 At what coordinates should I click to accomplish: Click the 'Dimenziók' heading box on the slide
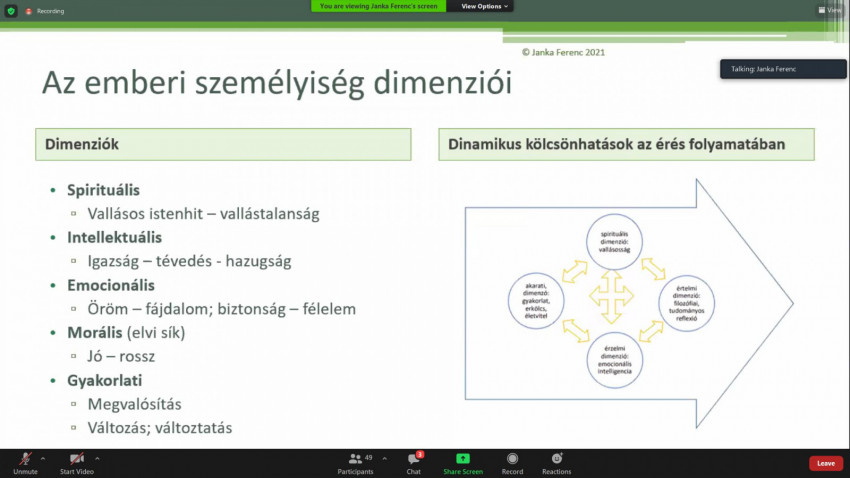tap(223, 144)
